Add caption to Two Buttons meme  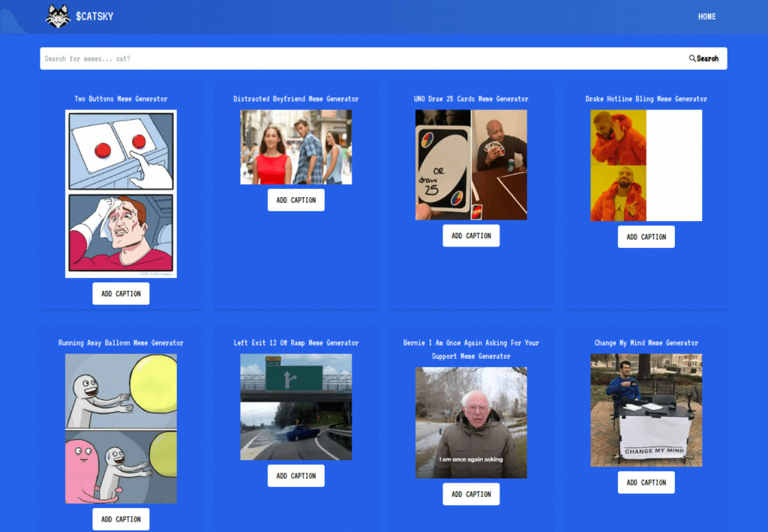pos(121,294)
